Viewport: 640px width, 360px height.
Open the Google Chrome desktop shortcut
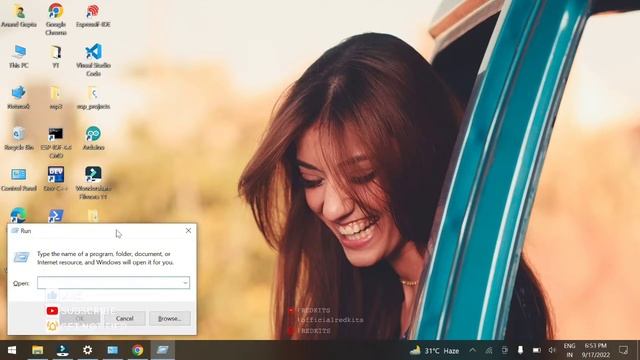click(x=56, y=19)
